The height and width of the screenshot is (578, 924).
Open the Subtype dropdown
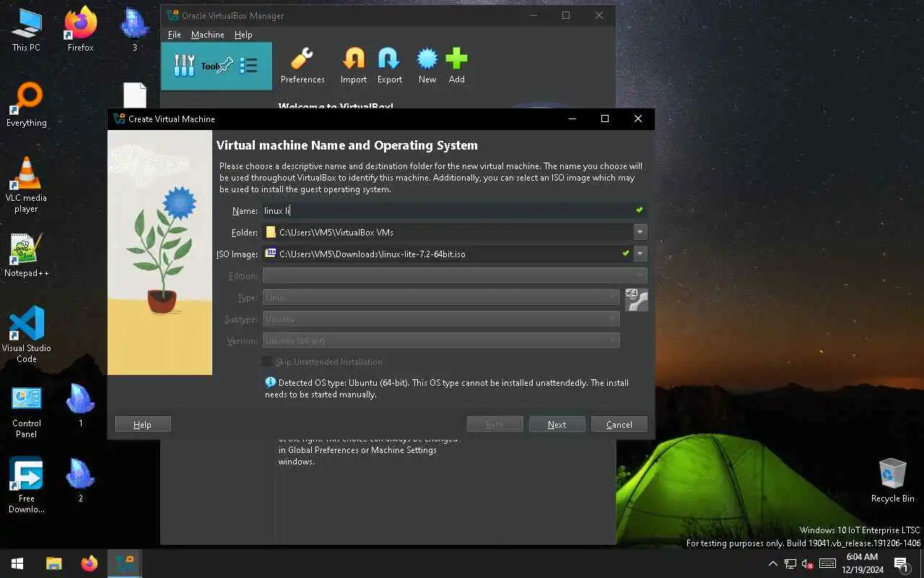tap(441, 319)
